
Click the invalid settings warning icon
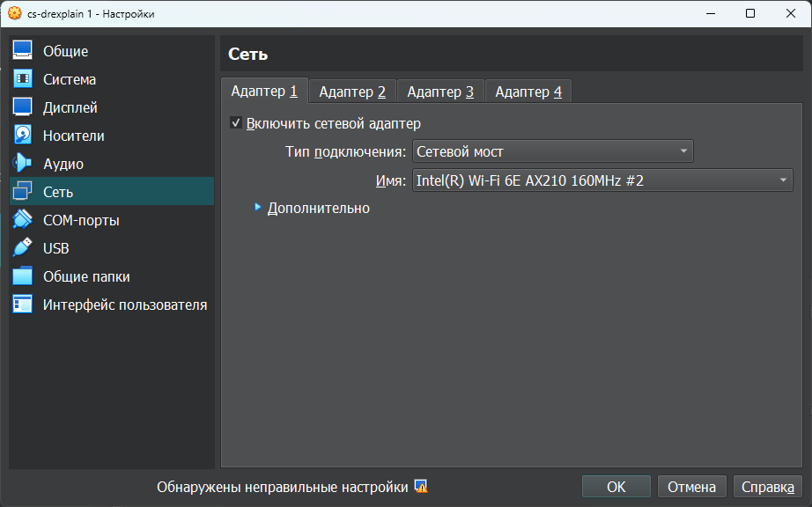click(421, 487)
